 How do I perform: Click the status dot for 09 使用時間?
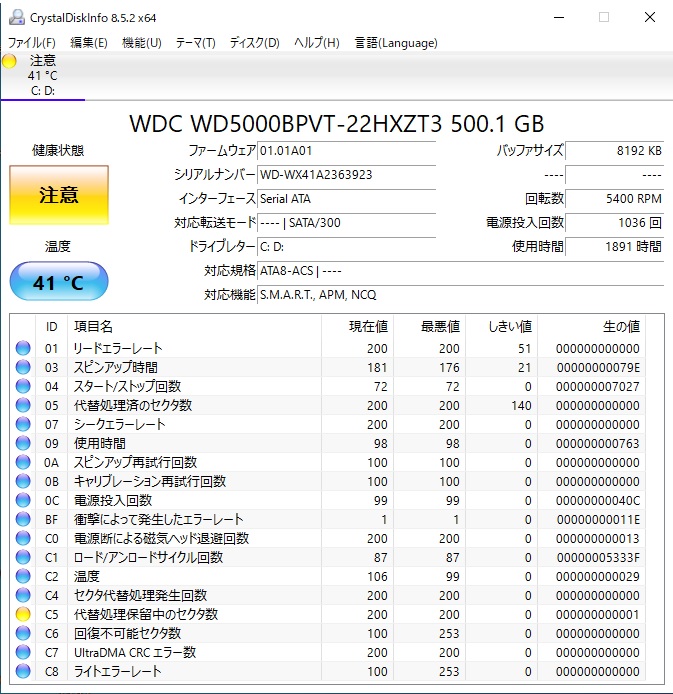pyautogui.click(x=23, y=443)
